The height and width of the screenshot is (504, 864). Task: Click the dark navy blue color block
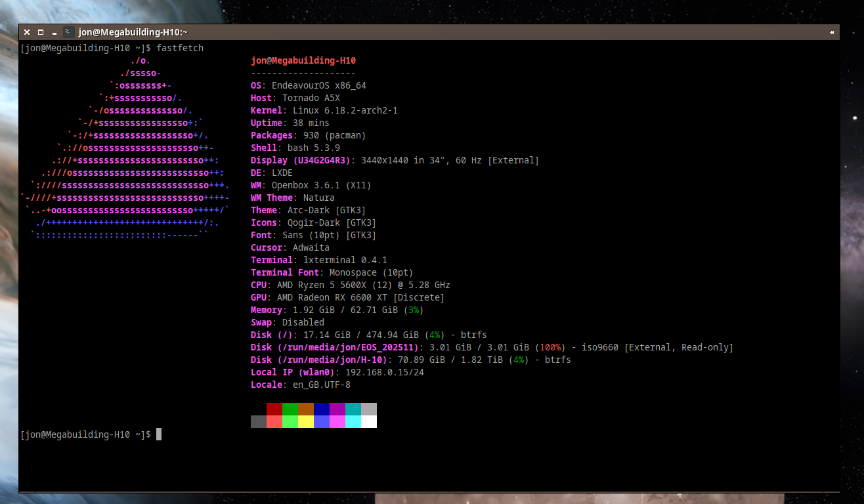[322, 409]
